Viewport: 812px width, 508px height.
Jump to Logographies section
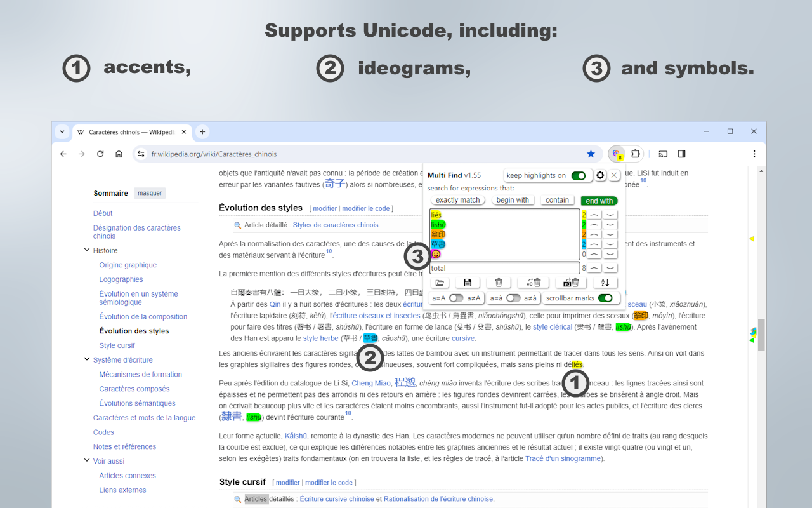coord(121,279)
